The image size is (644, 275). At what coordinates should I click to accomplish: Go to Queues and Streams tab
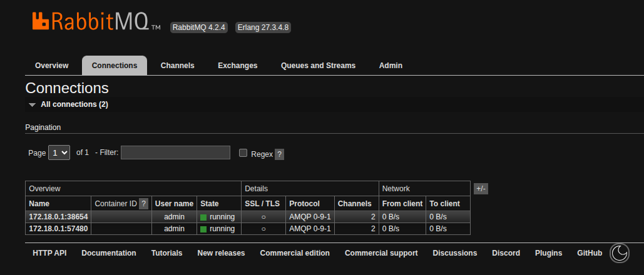(319, 66)
